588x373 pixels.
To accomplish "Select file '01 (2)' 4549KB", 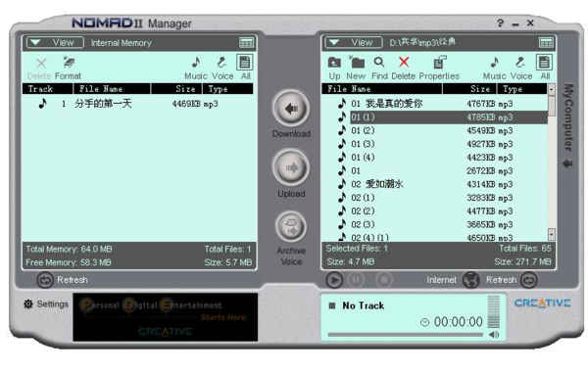I will click(435, 131).
